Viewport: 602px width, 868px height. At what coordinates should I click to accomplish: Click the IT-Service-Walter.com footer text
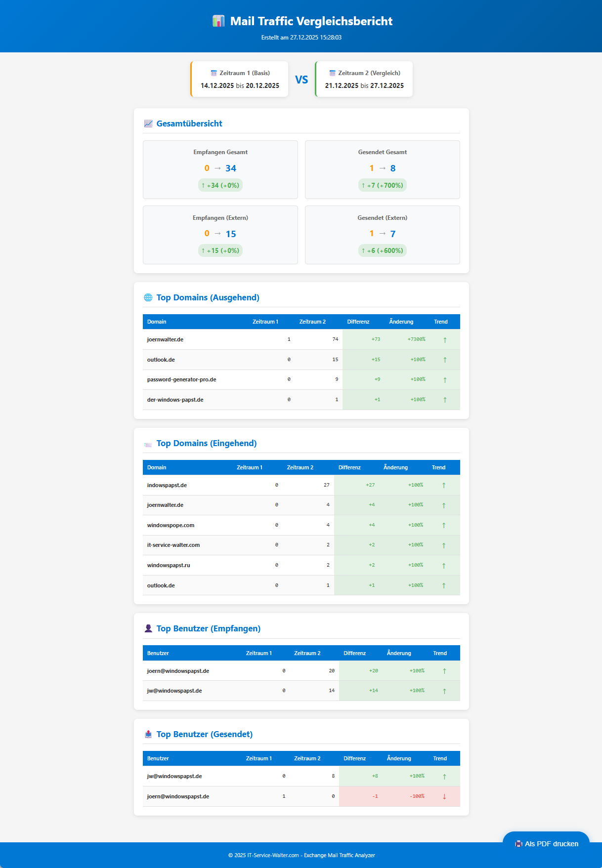pyautogui.click(x=273, y=855)
